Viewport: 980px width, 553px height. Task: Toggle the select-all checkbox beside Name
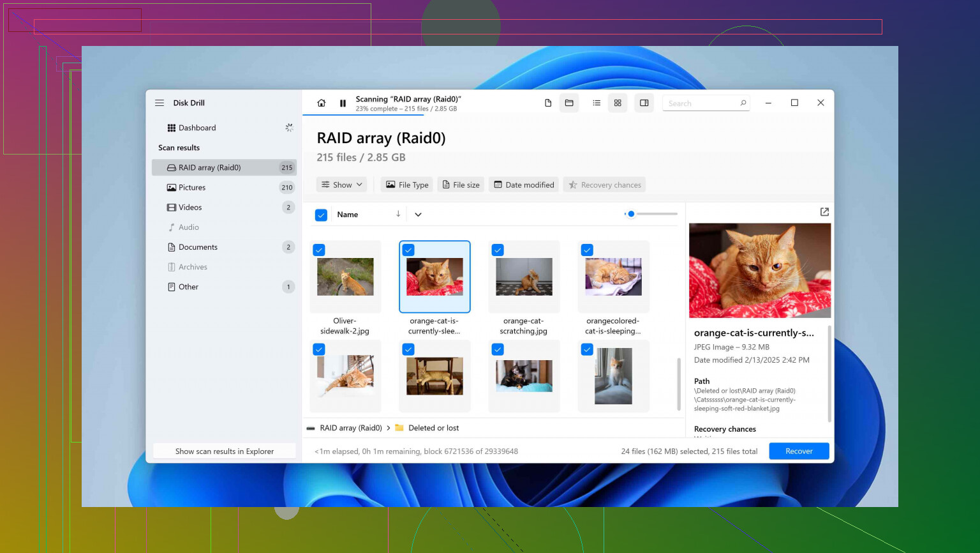[x=322, y=215]
